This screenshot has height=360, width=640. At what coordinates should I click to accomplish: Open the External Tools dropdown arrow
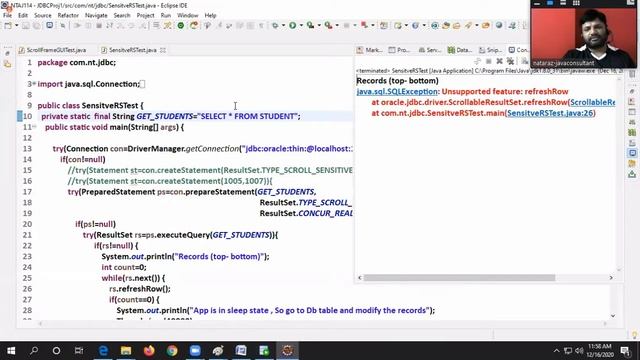337,25
